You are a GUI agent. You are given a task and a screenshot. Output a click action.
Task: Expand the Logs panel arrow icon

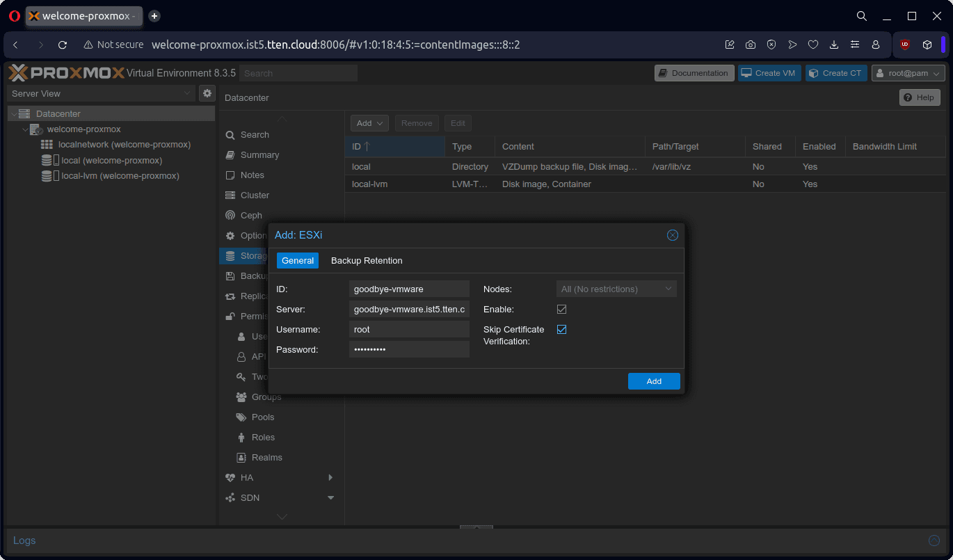[934, 541]
